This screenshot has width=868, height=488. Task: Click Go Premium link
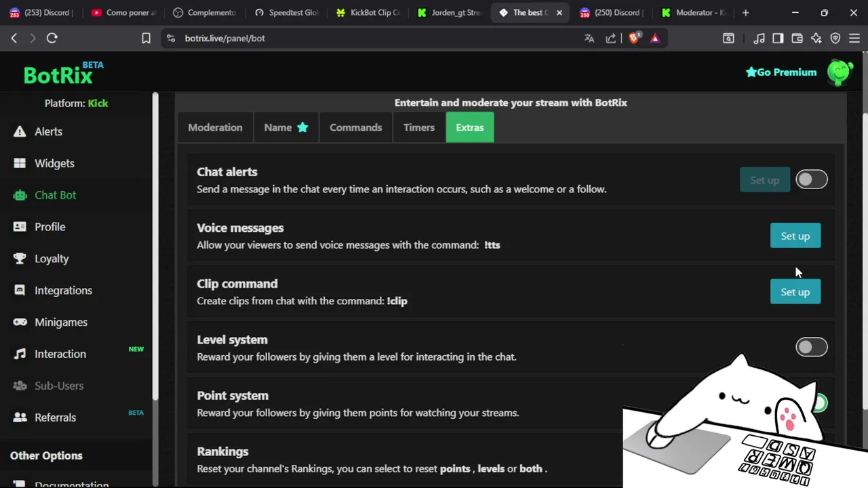781,73
